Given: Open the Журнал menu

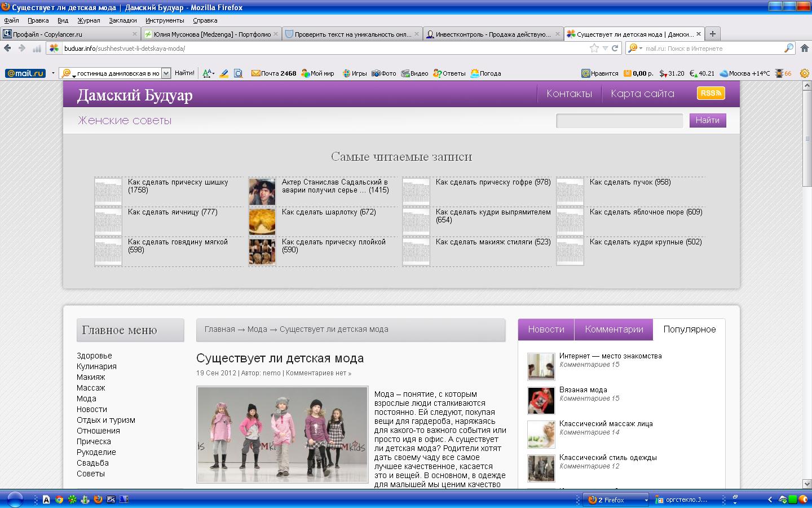Looking at the screenshot, I should (x=89, y=20).
